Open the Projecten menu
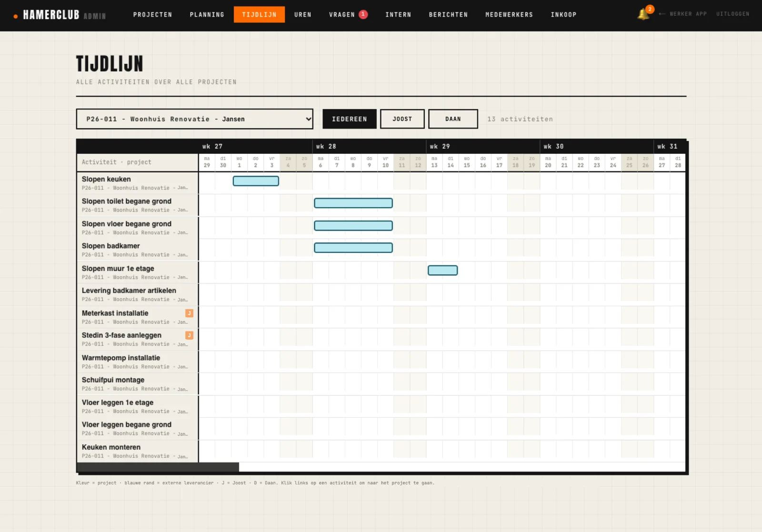 point(152,15)
